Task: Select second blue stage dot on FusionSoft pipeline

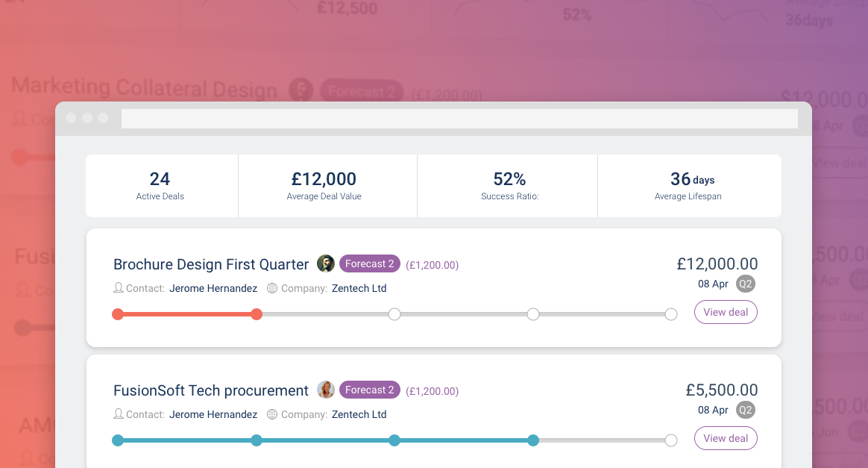Action: pos(257,441)
